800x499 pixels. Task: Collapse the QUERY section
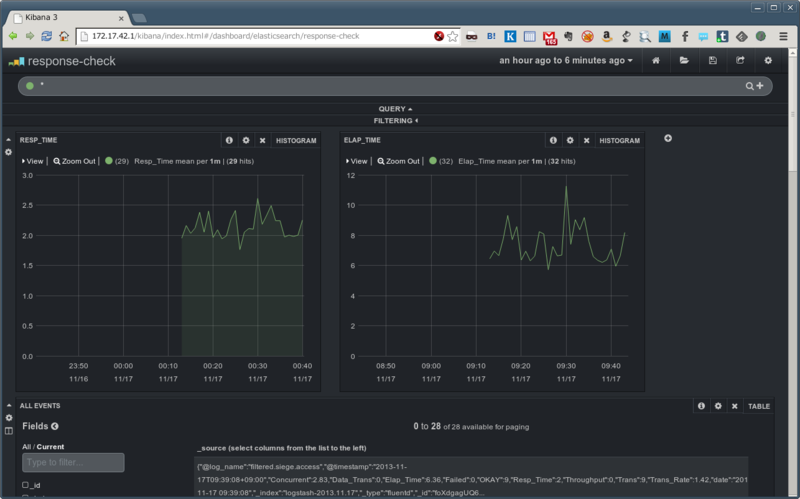pos(395,109)
